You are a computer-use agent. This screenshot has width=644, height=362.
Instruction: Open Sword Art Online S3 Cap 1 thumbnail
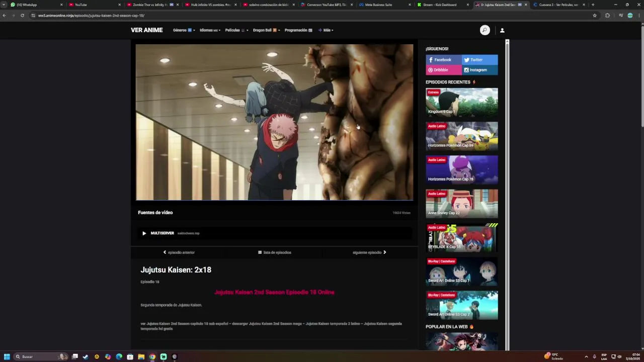click(462, 271)
